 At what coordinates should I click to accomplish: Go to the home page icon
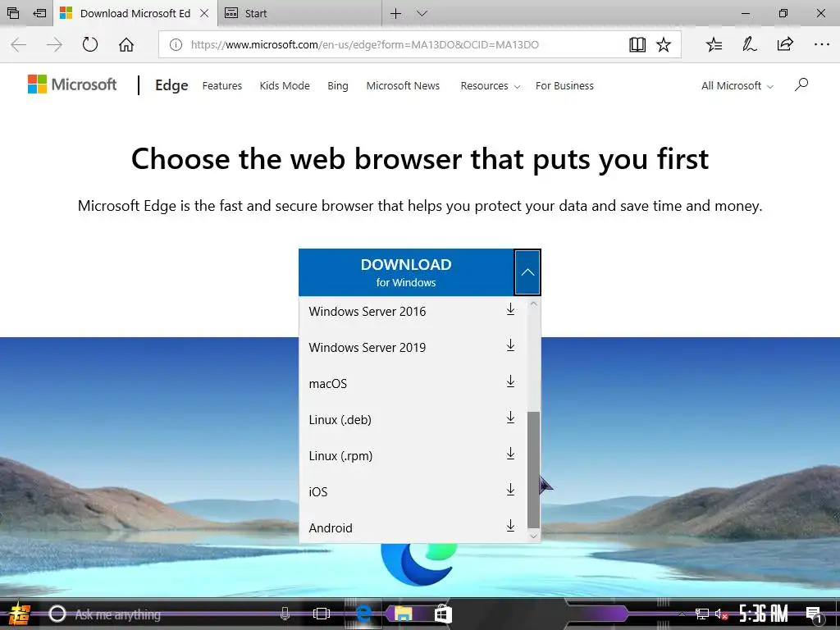pos(126,44)
